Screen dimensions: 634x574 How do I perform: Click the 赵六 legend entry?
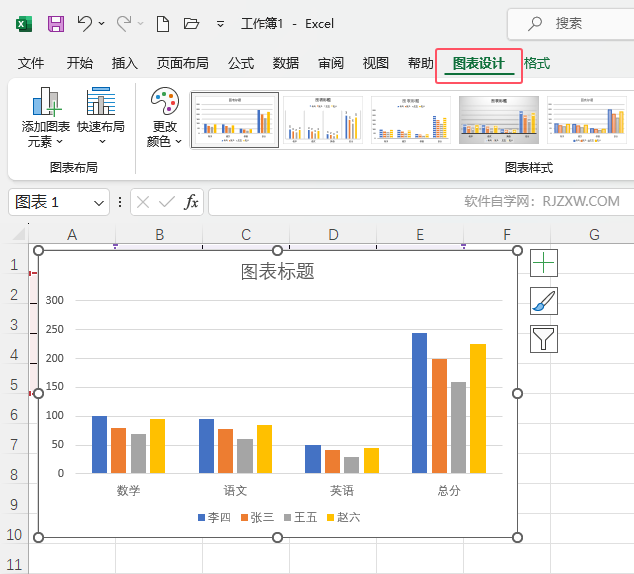click(x=343, y=517)
